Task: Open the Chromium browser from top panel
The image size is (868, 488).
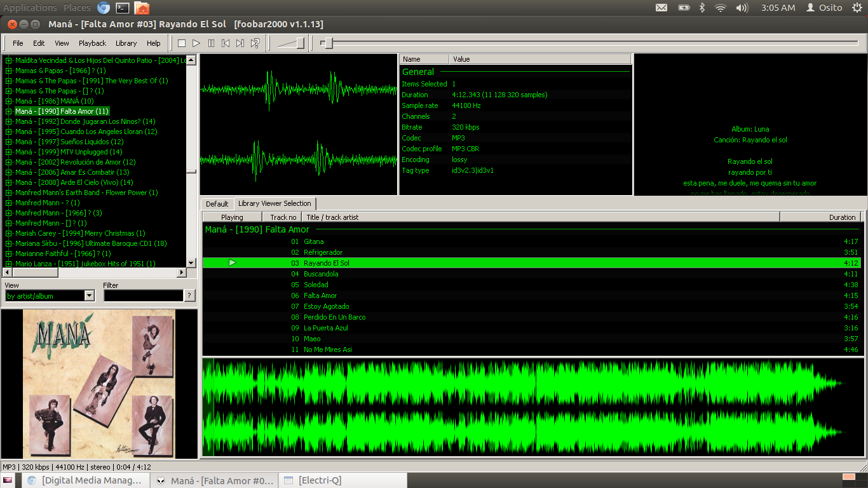Action: click(x=104, y=8)
